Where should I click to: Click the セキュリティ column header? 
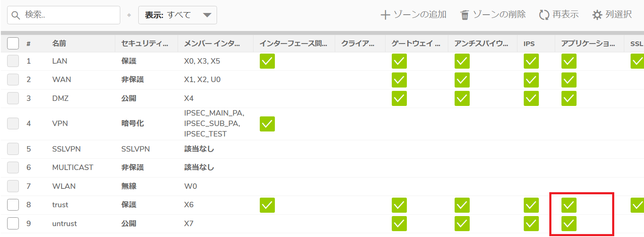(145, 44)
